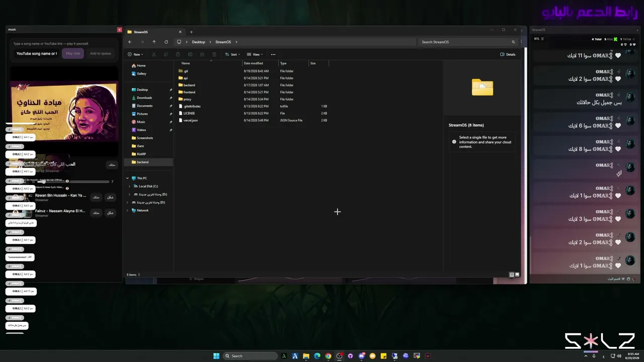644x362 pixels.
Task: Adjust the music volume slider
Action: [x=73, y=182]
